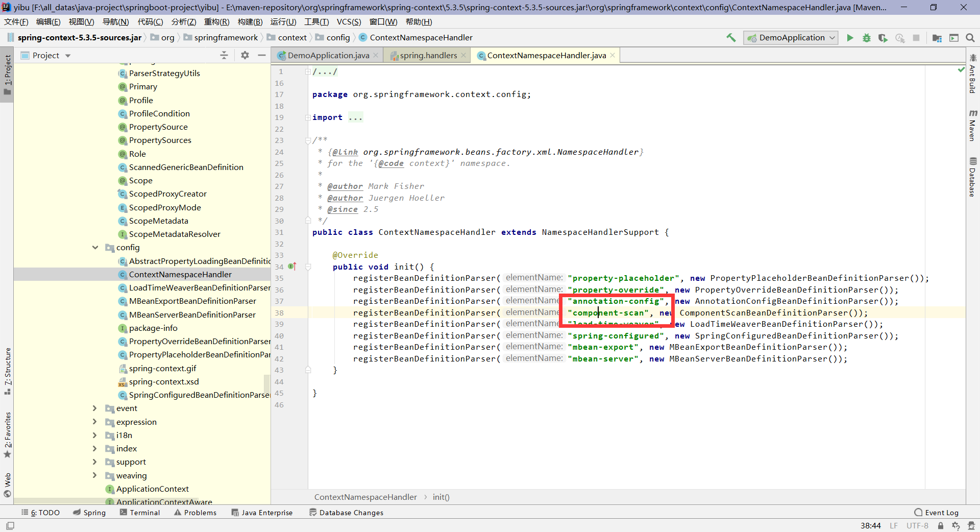Collapse the javadoc comment at line 23
Screen dimensions: 980x532
[x=307, y=140]
